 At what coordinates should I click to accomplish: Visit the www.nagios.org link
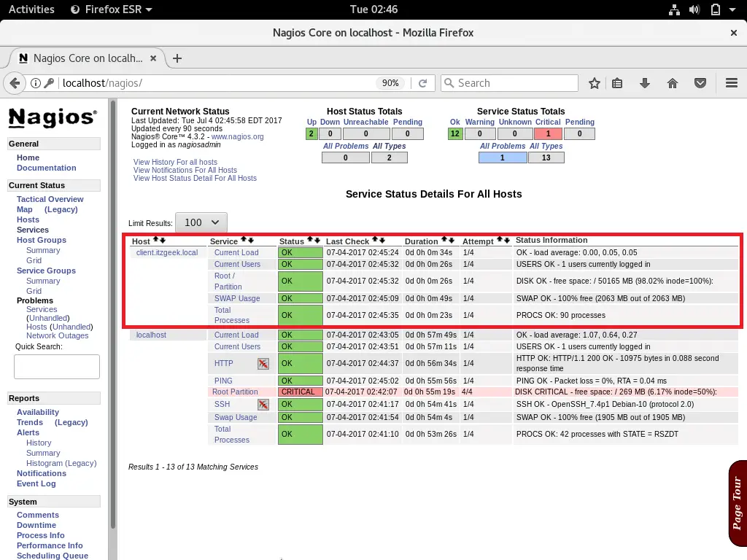[237, 136]
